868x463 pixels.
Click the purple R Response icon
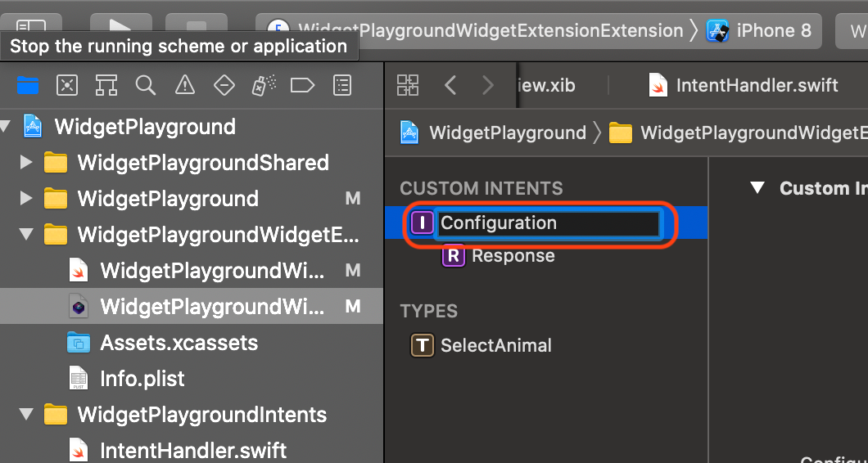[x=453, y=255]
